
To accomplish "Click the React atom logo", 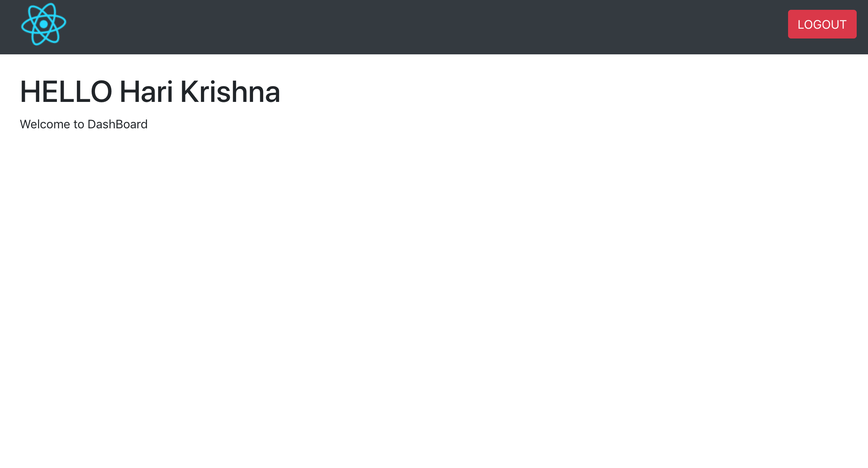I will (44, 24).
